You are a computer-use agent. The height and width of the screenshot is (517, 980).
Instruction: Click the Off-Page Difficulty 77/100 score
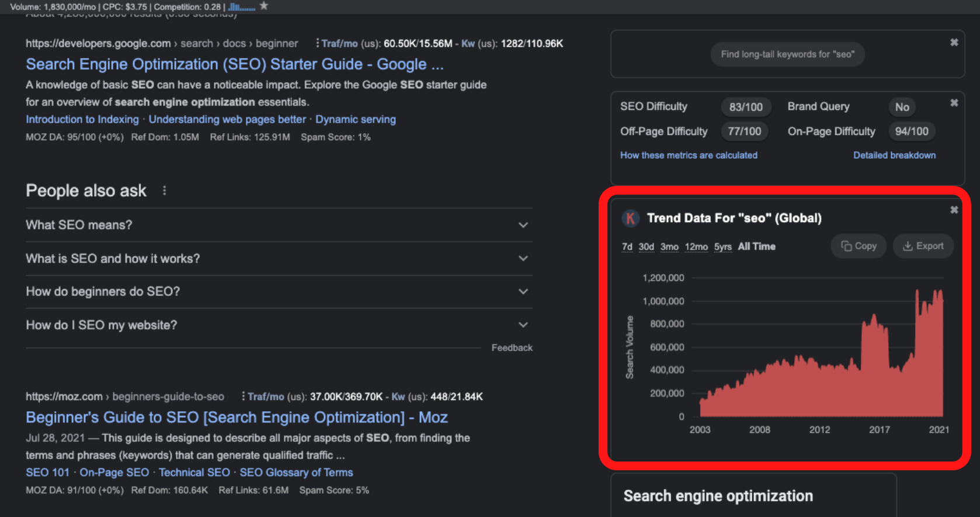(744, 131)
